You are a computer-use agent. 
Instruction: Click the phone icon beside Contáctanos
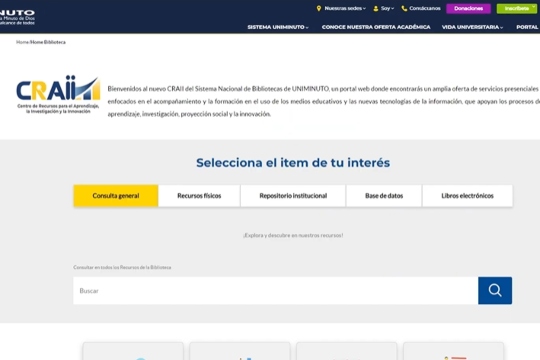pos(404,9)
